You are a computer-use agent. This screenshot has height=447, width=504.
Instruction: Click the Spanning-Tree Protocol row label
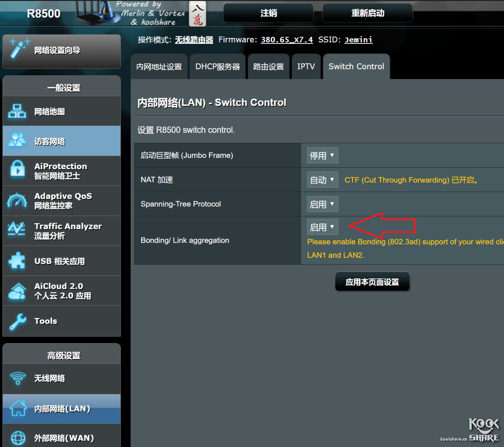181,204
